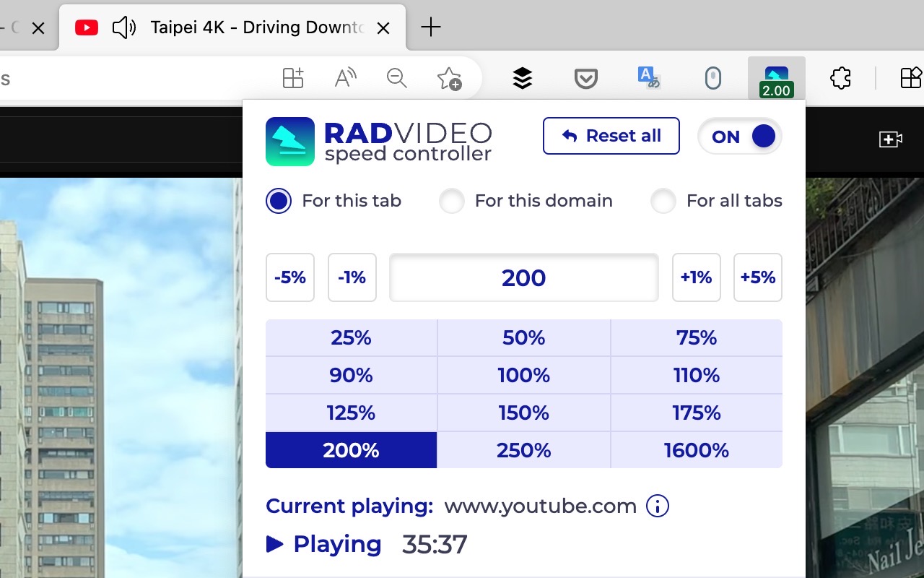Viewport: 924px width, 578px height.
Task: Click the speed value input showing 200
Action: click(x=523, y=277)
